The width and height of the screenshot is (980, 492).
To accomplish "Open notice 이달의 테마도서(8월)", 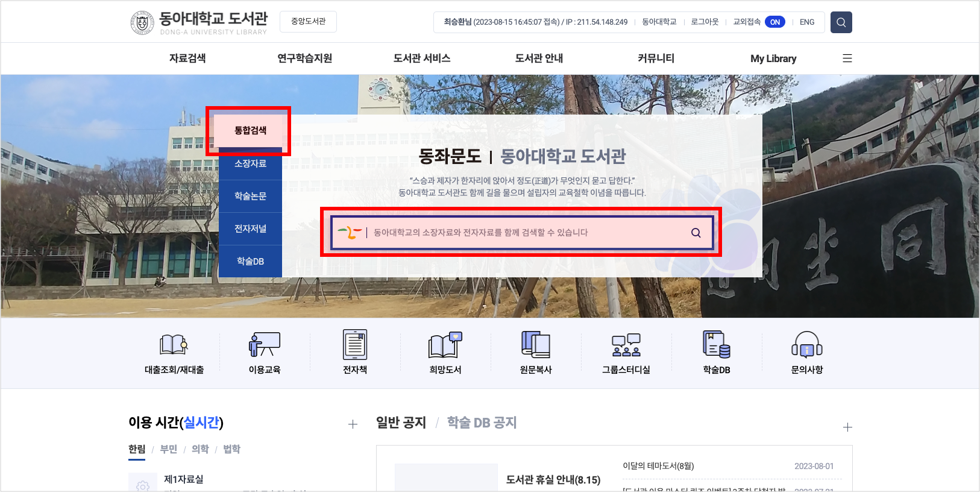I will 658,466.
